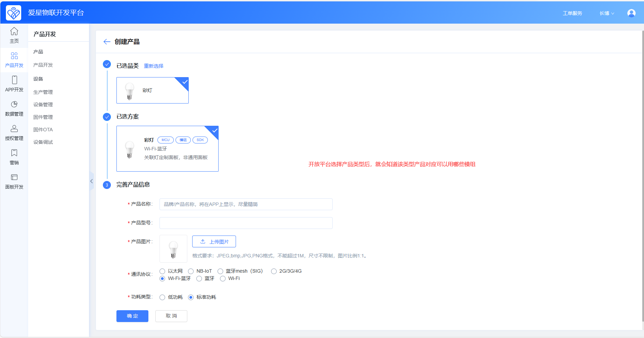Click the 重新选择 link
This screenshot has height=338, width=644.
[x=154, y=66]
